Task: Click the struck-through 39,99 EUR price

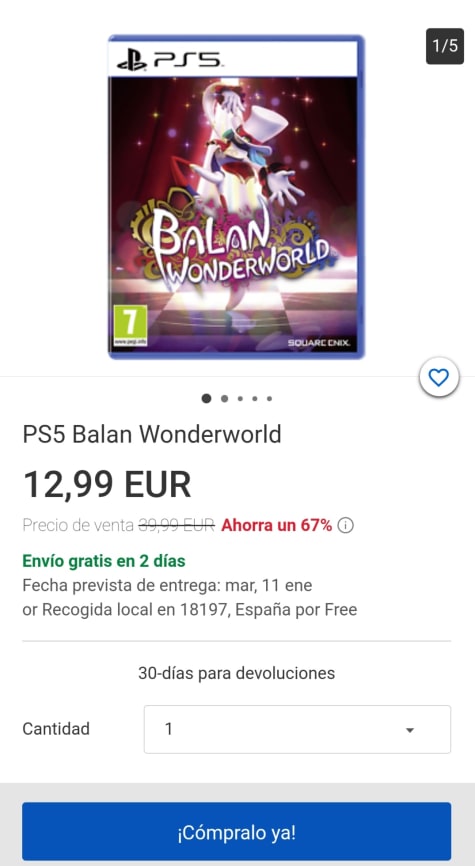Action: (x=176, y=525)
